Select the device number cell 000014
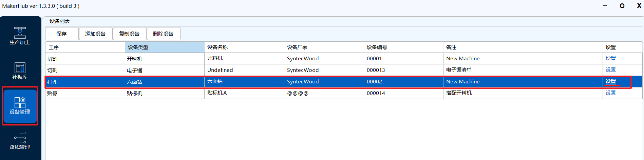644x160 pixels. [376, 93]
